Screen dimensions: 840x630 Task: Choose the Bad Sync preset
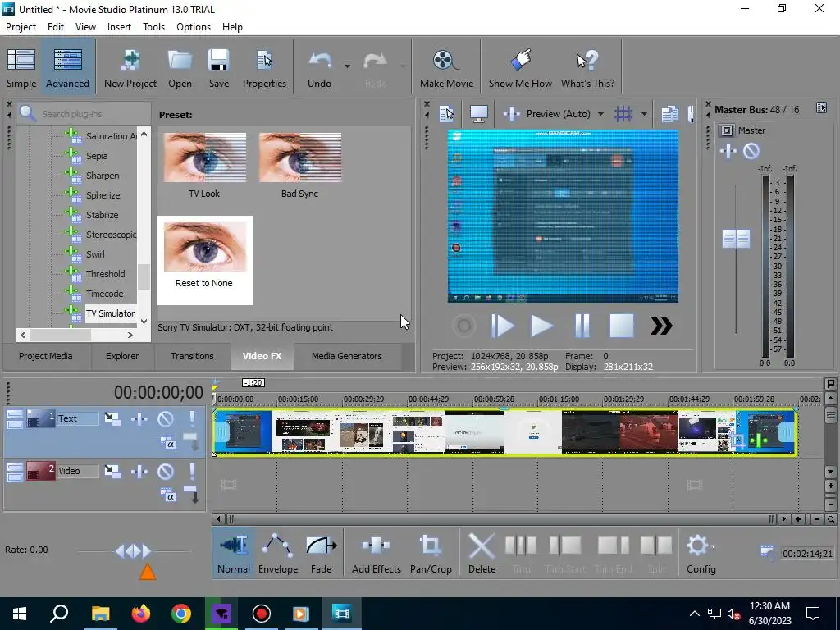[300, 166]
